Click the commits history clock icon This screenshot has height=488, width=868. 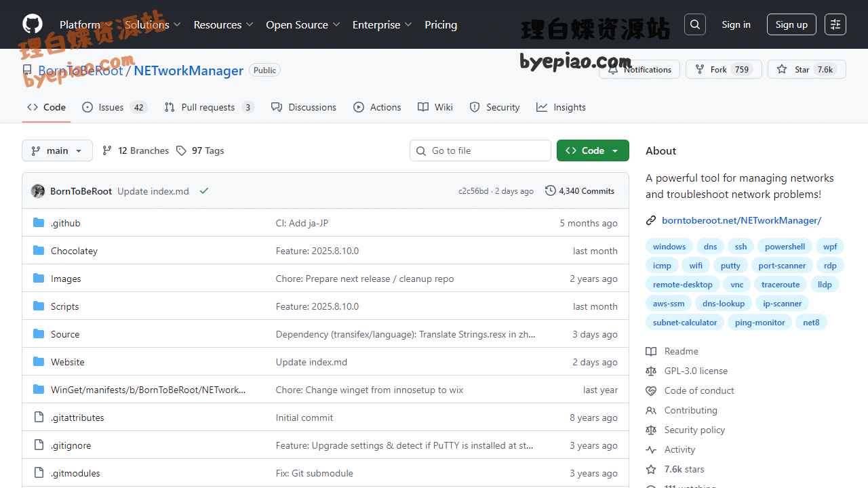[551, 191]
